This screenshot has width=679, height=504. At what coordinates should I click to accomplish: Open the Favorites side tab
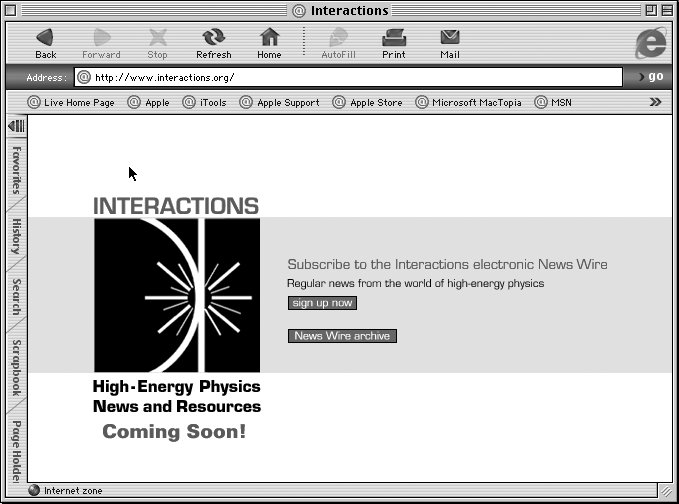tap(16, 171)
